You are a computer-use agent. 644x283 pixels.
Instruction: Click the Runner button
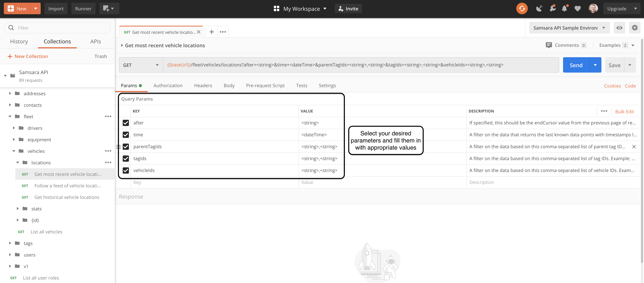(x=83, y=8)
